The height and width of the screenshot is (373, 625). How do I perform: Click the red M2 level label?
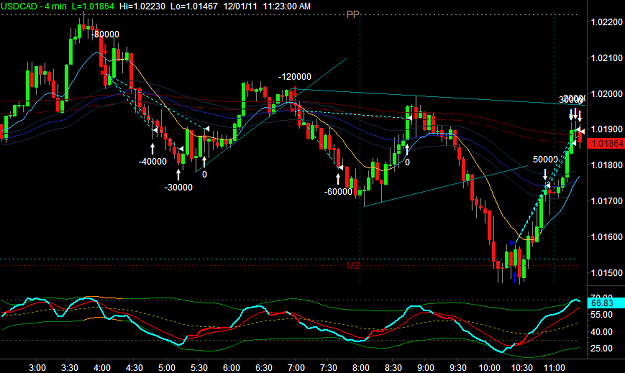353,265
